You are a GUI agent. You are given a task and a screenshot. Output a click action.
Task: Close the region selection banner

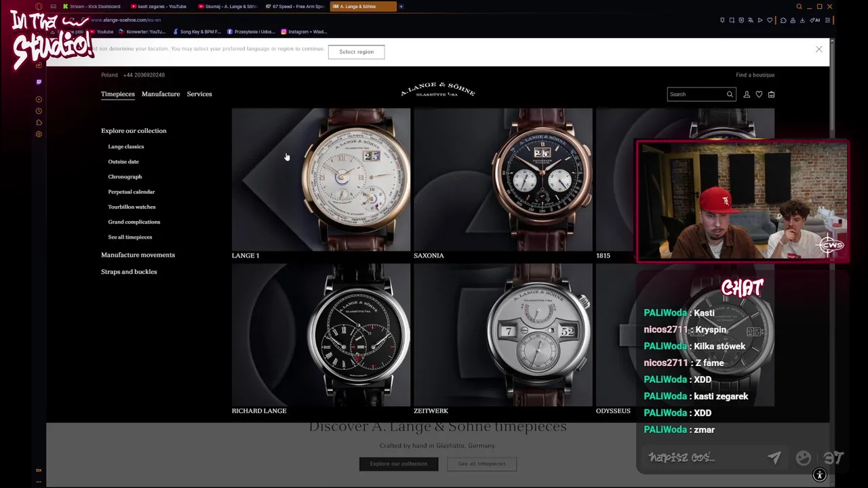tap(818, 49)
